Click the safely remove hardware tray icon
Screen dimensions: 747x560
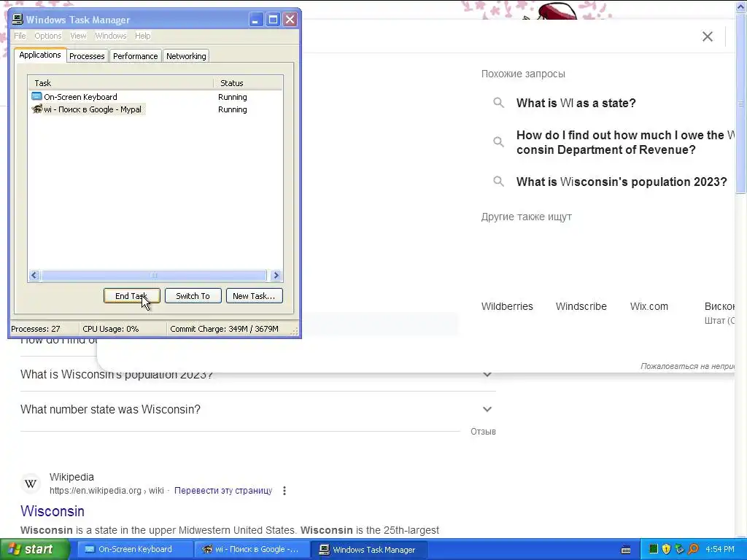tap(679, 549)
